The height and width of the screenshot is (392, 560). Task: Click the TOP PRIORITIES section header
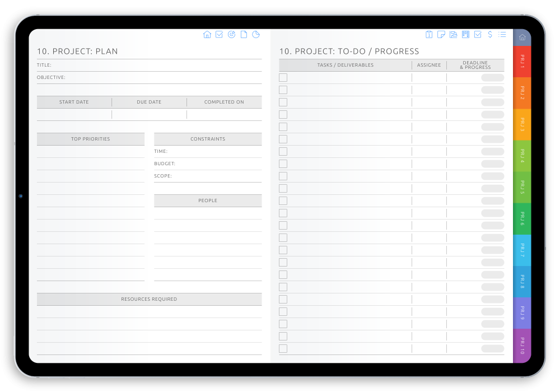point(91,139)
